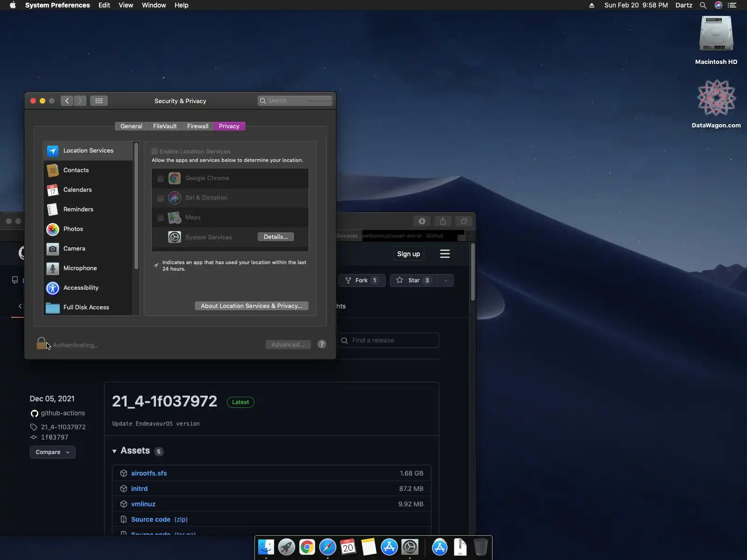Open the Window menu in menu bar
Viewport: 747px width, 560px height.
tap(154, 5)
